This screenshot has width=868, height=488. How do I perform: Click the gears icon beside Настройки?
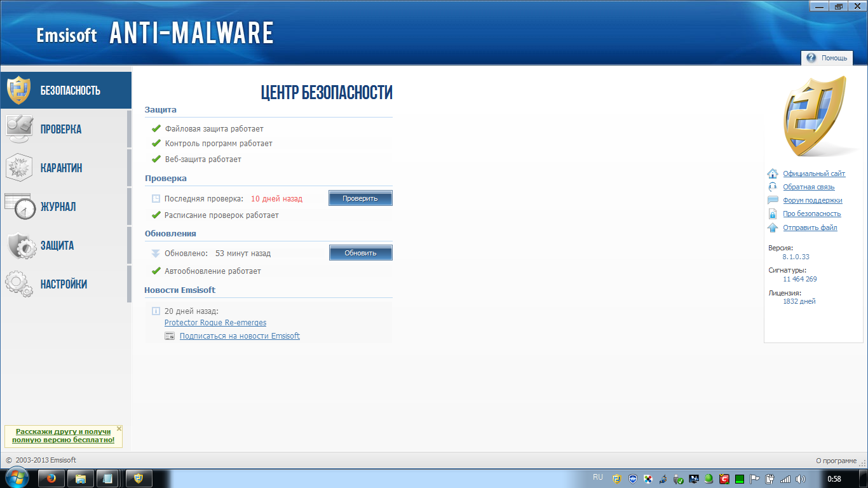(x=19, y=284)
